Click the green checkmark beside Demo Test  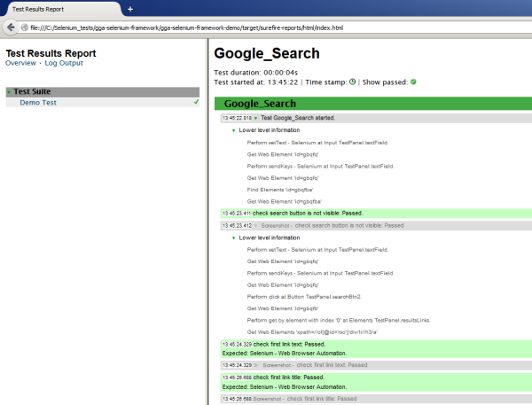click(x=196, y=102)
